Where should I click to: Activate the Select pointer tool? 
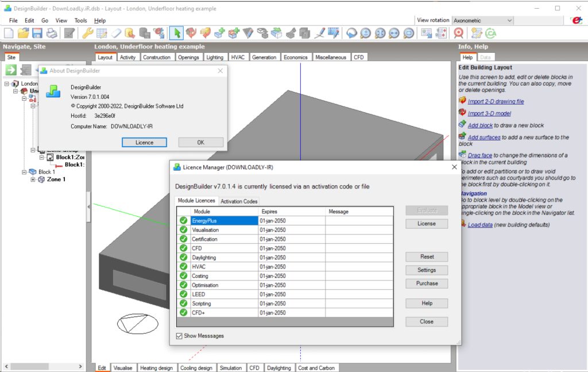[x=177, y=33]
